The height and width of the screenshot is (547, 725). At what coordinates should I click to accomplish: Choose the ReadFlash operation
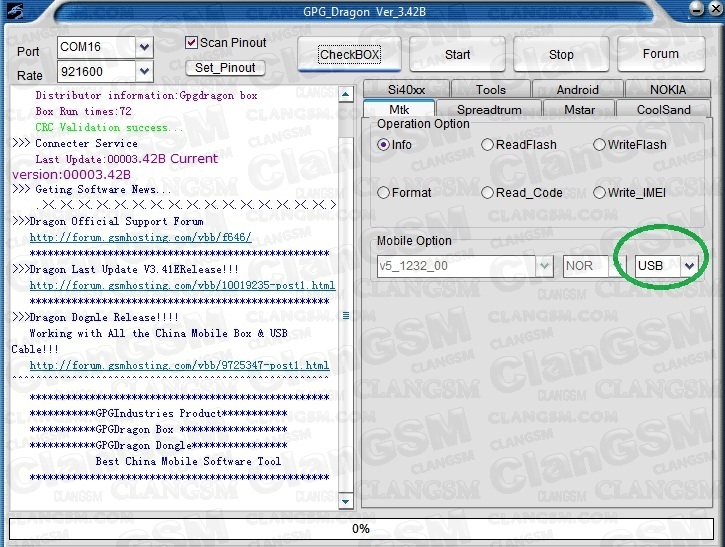click(488, 145)
